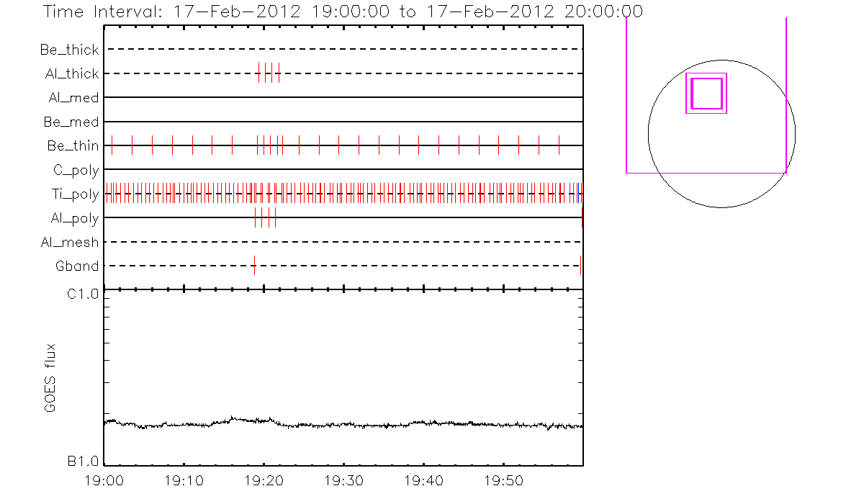Select the C_poly filter label
The height and width of the screenshot is (504, 864).
76,171
